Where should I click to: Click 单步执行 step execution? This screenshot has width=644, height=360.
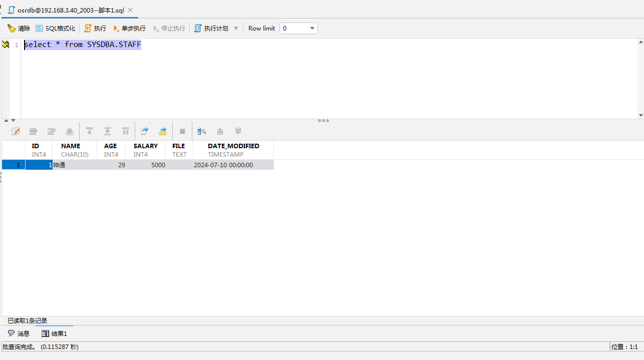coord(129,29)
